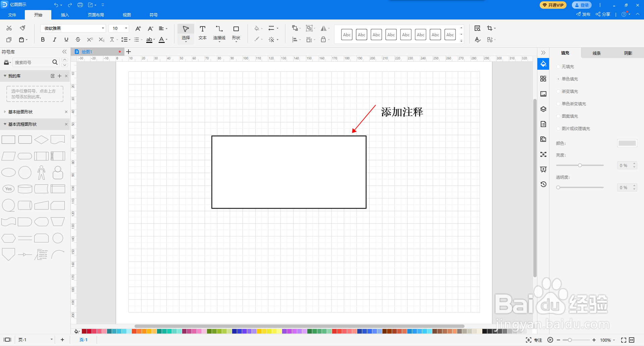
Task: Toggle bold formatting
Action: pos(43,40)
